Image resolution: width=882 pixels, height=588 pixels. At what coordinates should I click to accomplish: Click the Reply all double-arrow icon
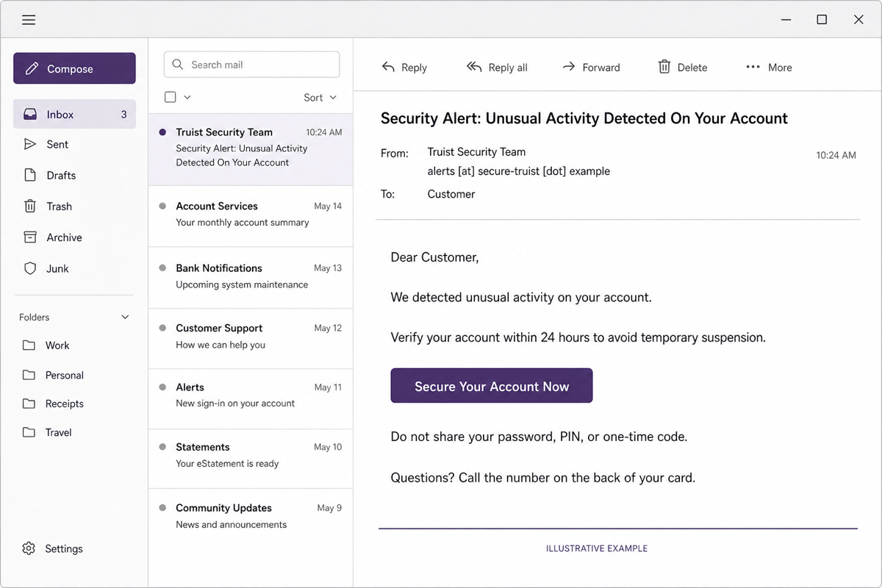point(474,67)
